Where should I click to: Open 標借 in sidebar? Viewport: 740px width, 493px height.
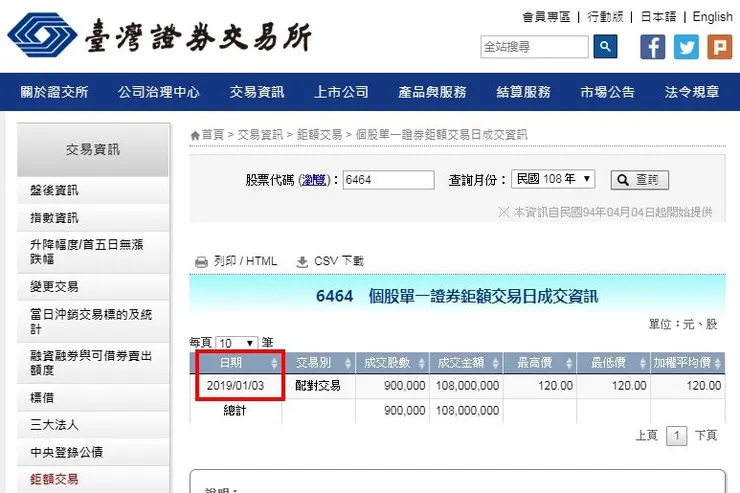point(93,398)
